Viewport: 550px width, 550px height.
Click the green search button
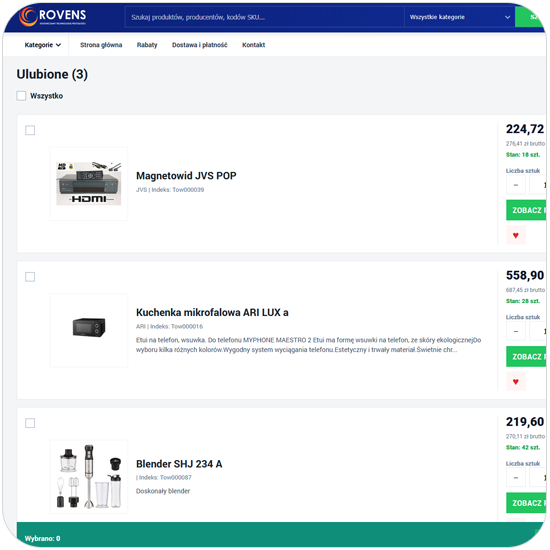pyautogui.click(x=530, y=17)
